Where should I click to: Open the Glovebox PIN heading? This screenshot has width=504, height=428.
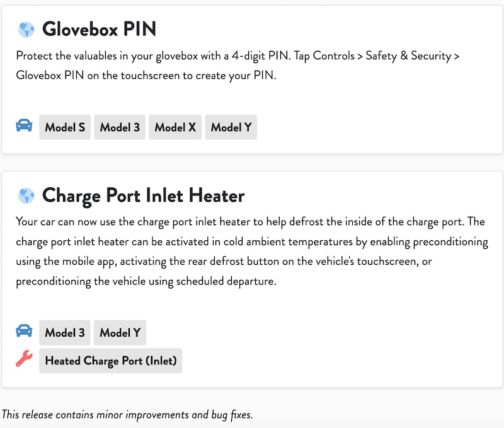(x=99, y=29)
